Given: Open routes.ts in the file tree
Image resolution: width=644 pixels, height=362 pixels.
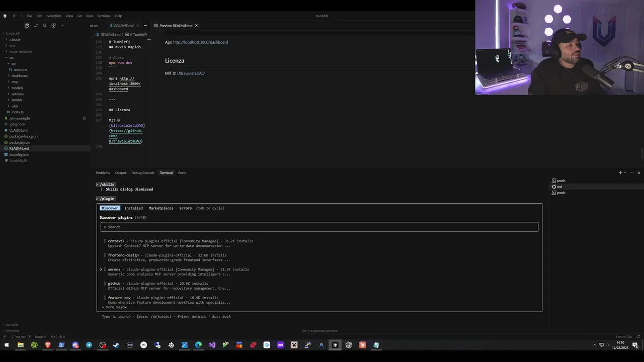Looking at the screenshot, I should click(21, 70).
